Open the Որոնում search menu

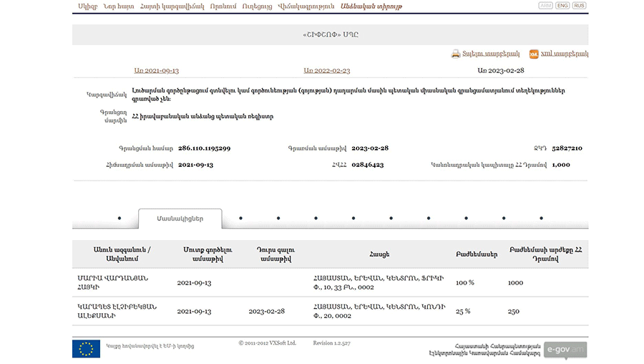click(x=223, y=6)
